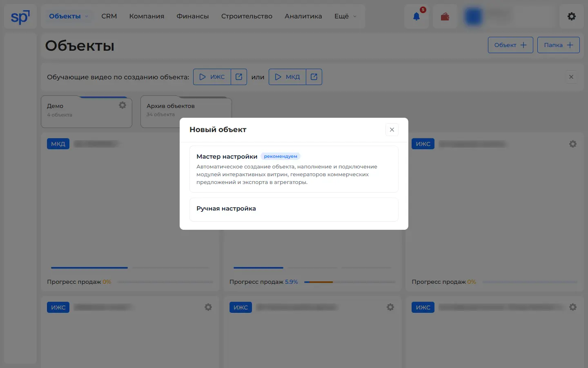588x368 pixels.
Task: Open the CRM menu
Action: (x=109, y=16)
